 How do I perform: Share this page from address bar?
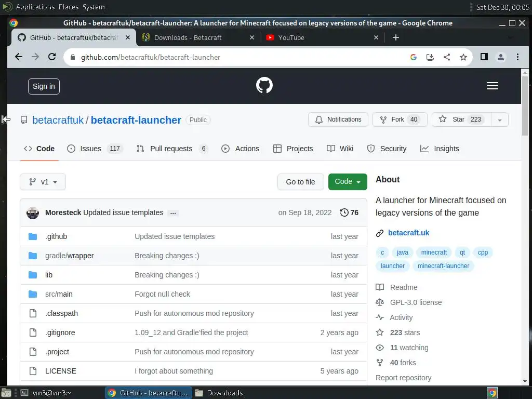pyautogui.click(x=446, y=57)
